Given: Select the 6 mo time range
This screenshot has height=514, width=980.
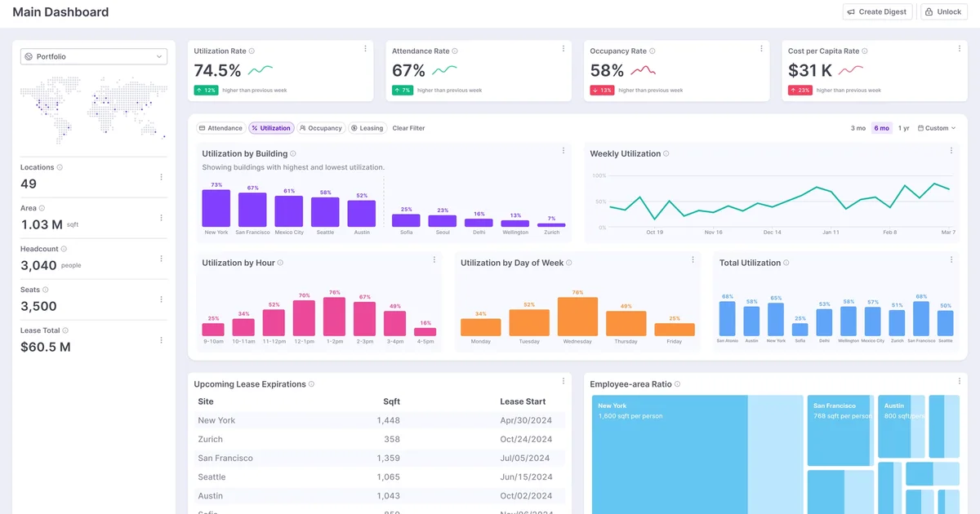Looking at the screenshot, I should click(x=882, y=128).
